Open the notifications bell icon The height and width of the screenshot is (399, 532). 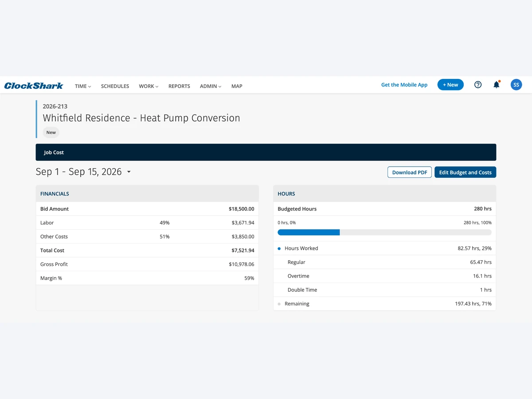(x=497, y=85)
